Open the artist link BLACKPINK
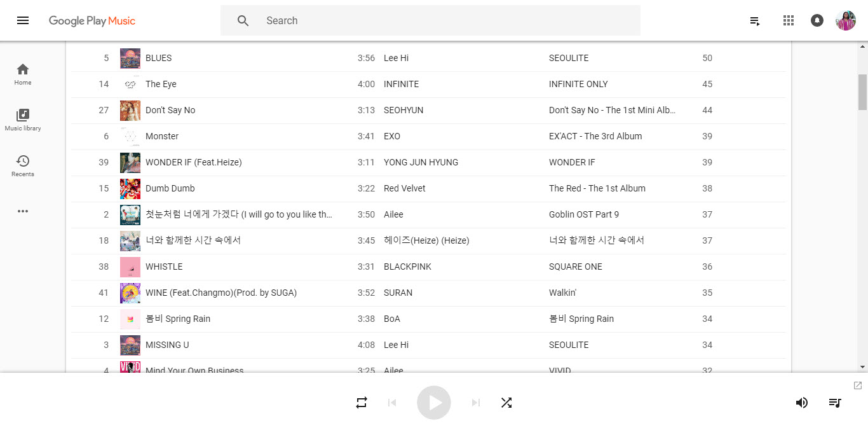This screenshot has height=430, width=868. tap(407, 267)
